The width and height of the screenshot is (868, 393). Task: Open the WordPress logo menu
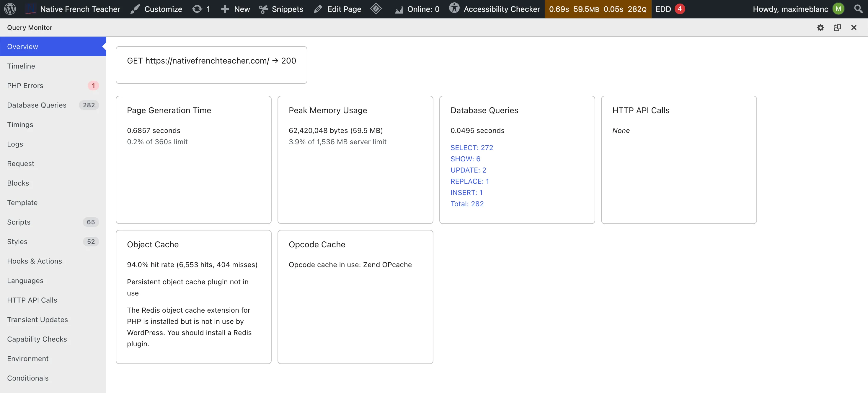pos(10,9)
